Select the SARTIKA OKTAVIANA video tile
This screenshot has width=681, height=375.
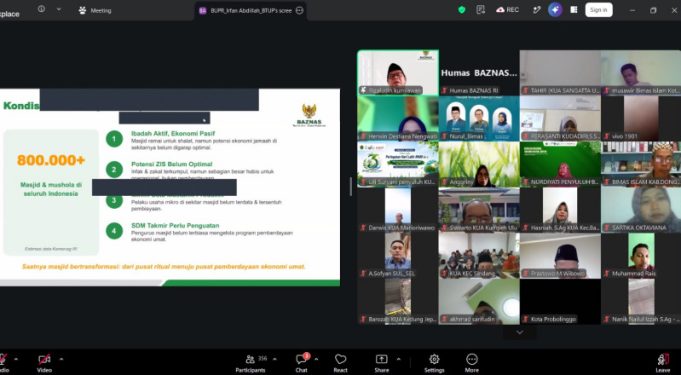tap(641, 210)
